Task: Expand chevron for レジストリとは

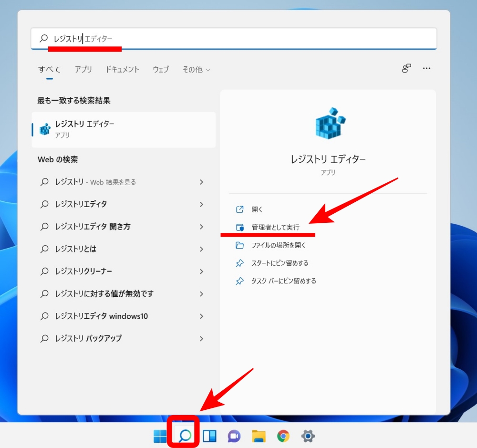Action: tap(201, 249)
